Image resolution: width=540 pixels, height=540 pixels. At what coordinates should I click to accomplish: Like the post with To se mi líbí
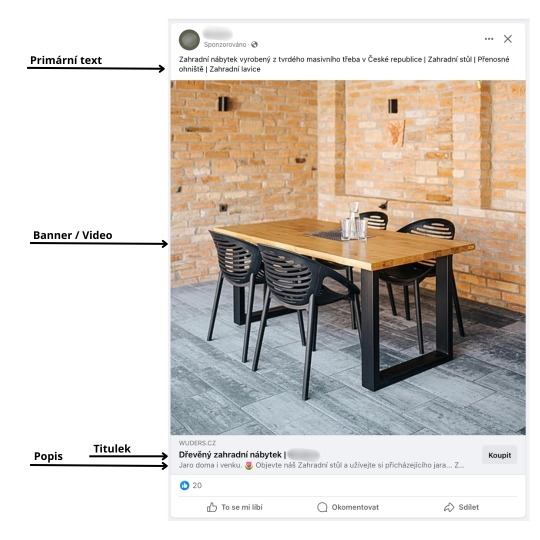[x=235, y=507]
